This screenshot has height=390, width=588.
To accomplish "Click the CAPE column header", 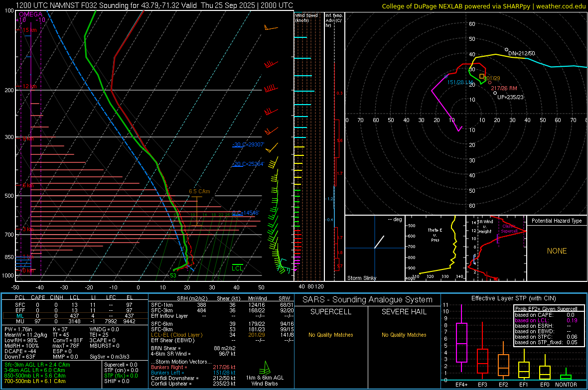I will (x=38, y=297).
